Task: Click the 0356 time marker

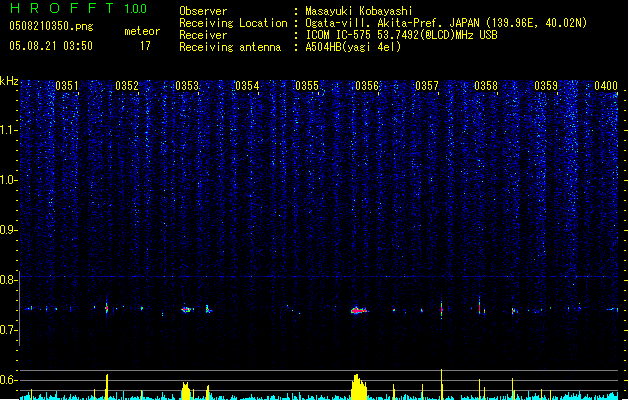Action: pyautogui.click(x=367, y=86)
